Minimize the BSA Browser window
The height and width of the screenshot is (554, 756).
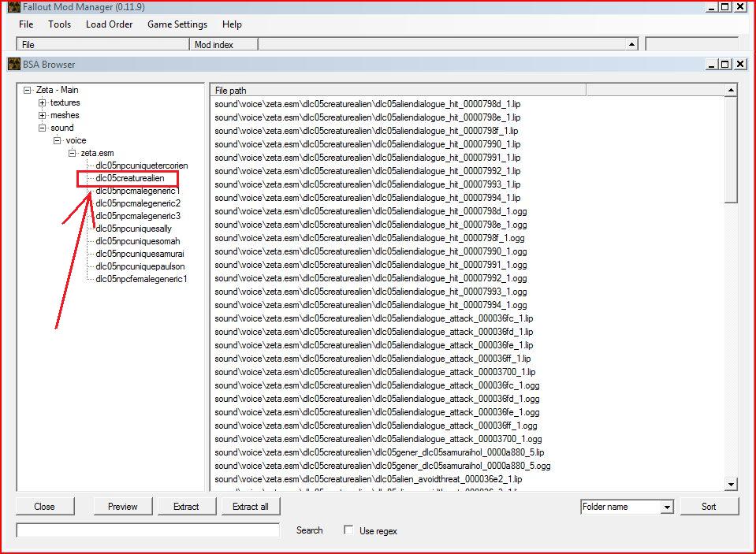(712, 64)
